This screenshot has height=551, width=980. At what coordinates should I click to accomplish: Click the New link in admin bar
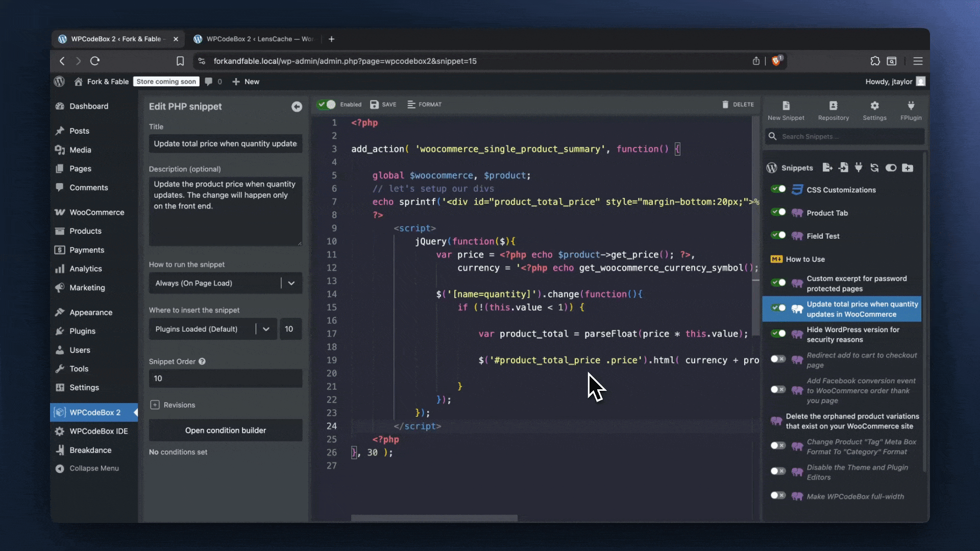246,82
